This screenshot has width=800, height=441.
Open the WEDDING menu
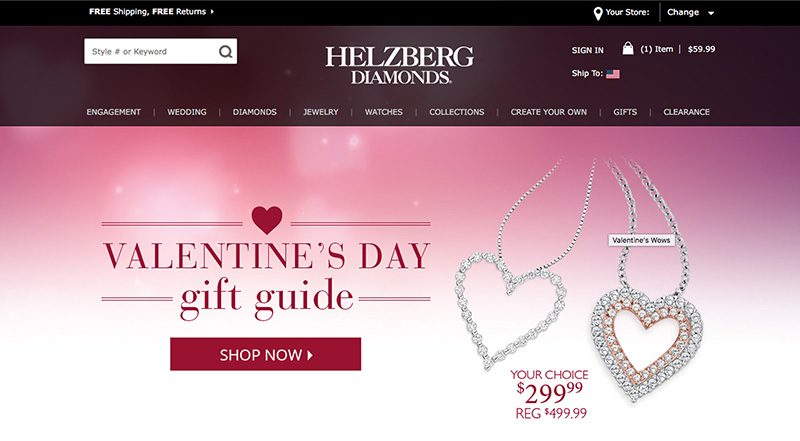[187, 112]
